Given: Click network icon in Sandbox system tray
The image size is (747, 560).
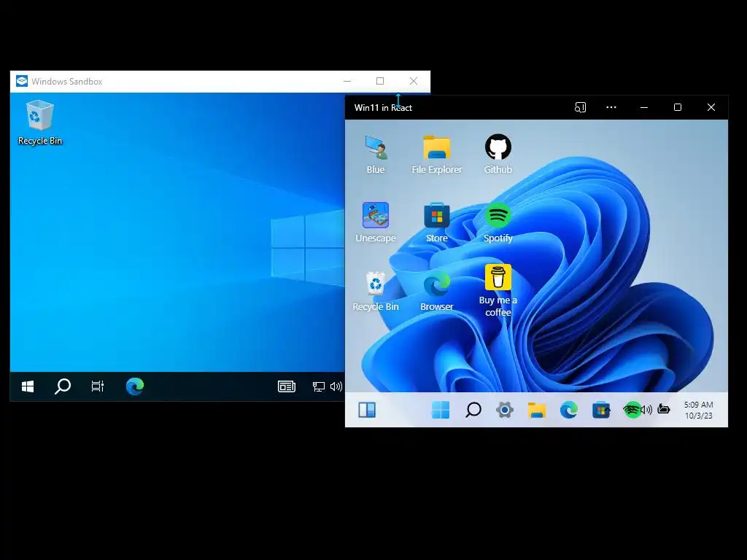Looking at the screenshot, I should [x=318, y=386].
